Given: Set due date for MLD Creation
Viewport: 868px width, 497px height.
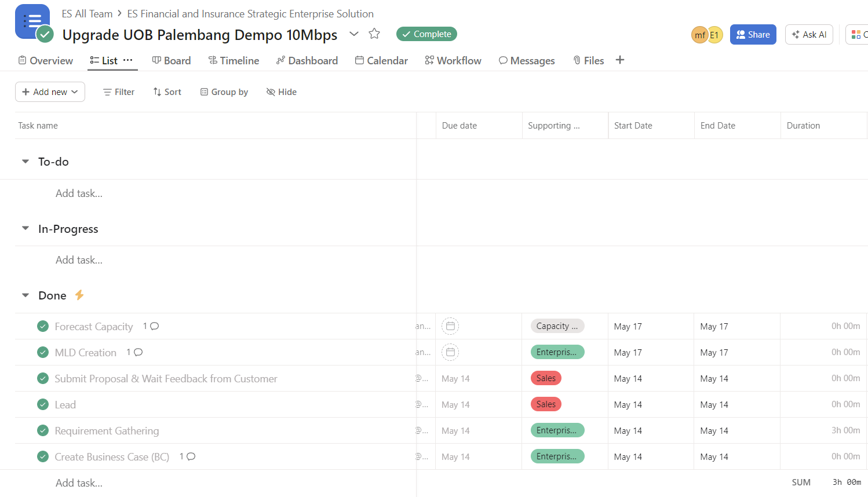Looking at the screenshot, I should tap(450, 352).
